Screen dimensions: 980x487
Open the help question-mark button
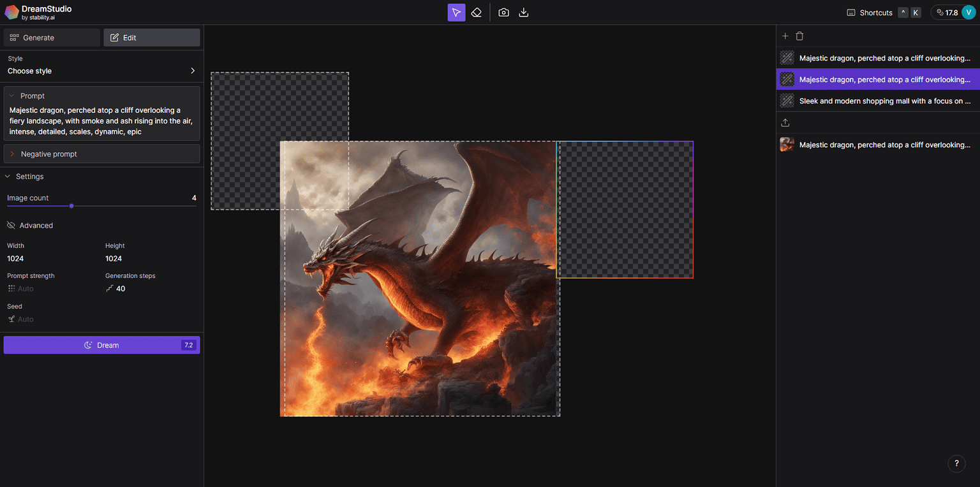(x=956, y=463)
